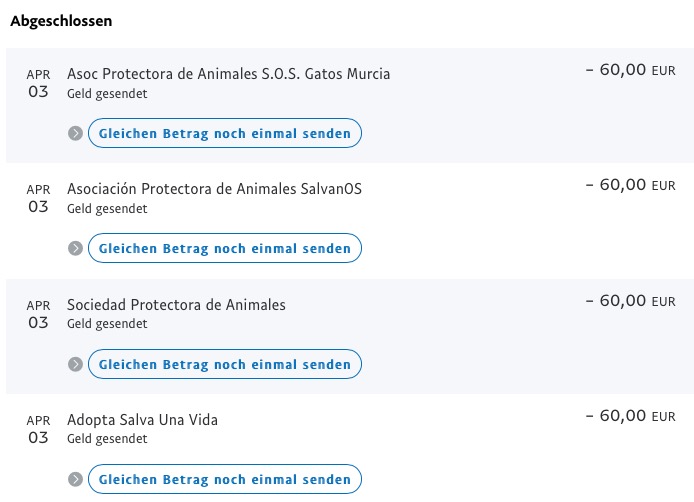Click the Abgeschlossen section heading

click(61, 21)
